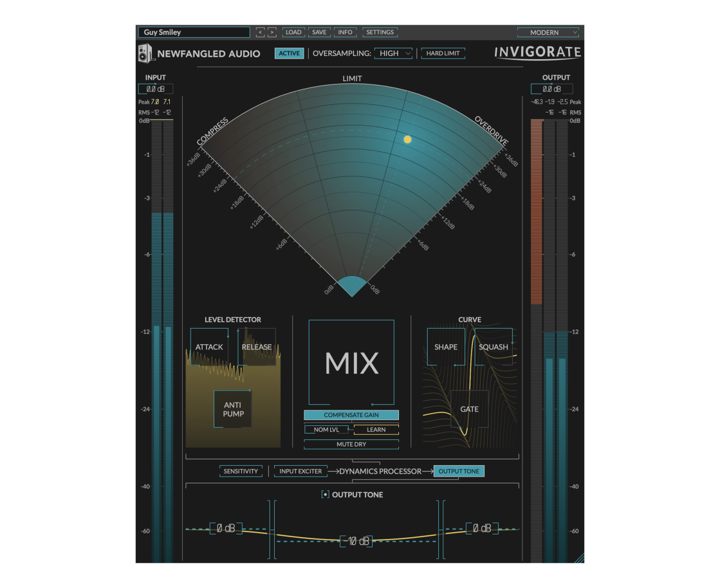Viewport: 720px width, 588px height.
Task: Open the Oversampling HIGH dropdown
Action: 394,53
